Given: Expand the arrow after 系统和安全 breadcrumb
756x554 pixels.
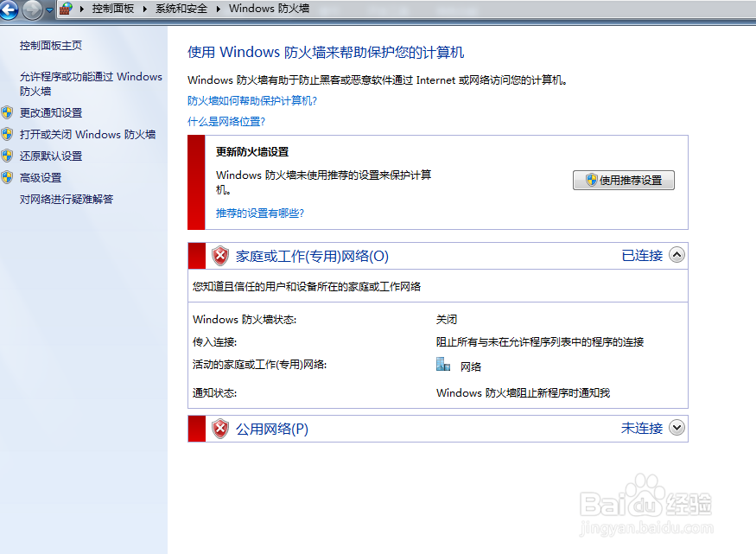Looking at the screenshot, I should coord(219,9).
